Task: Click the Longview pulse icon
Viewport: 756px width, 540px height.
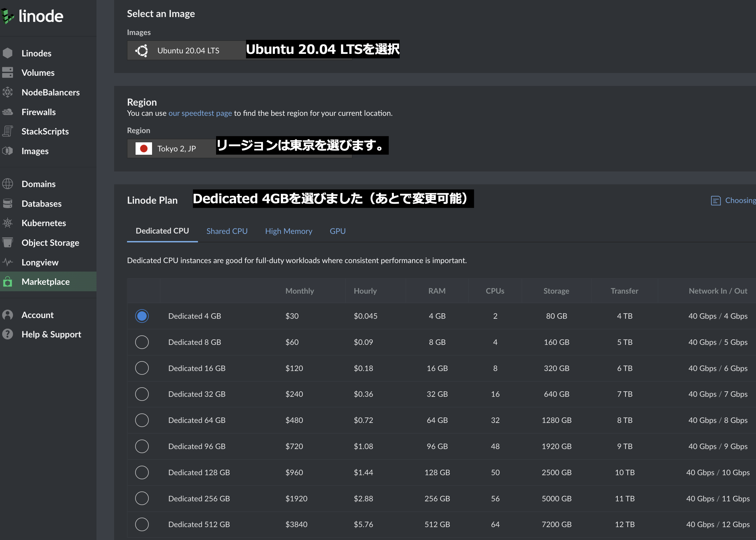Action: tap(7, 262)
